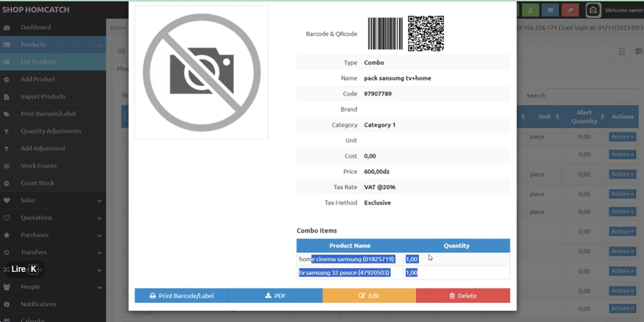Click the Exclusive tax method value

click(x=377, y=203)
